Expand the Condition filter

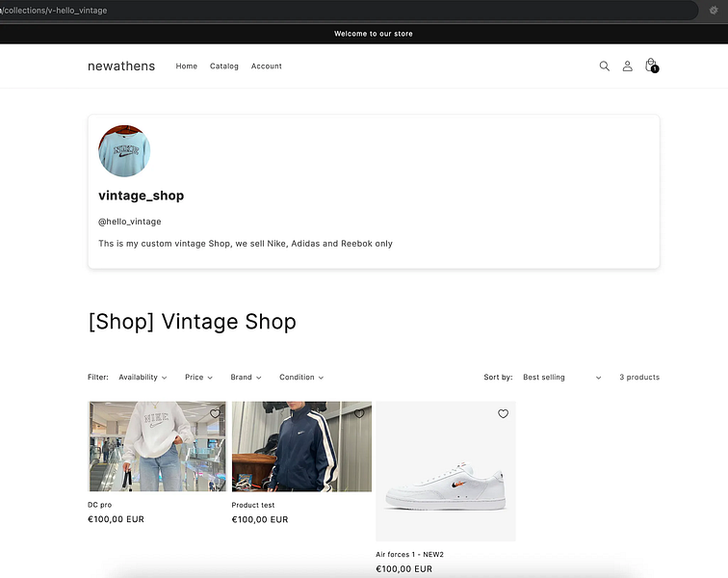pos(301,378)
